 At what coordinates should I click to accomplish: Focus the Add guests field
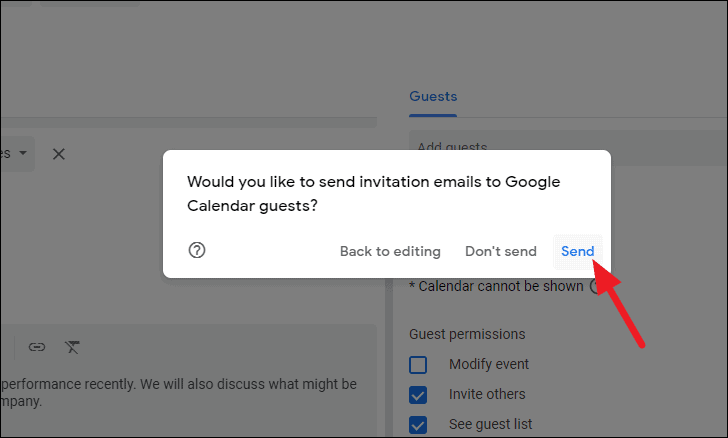pos(560,148)
